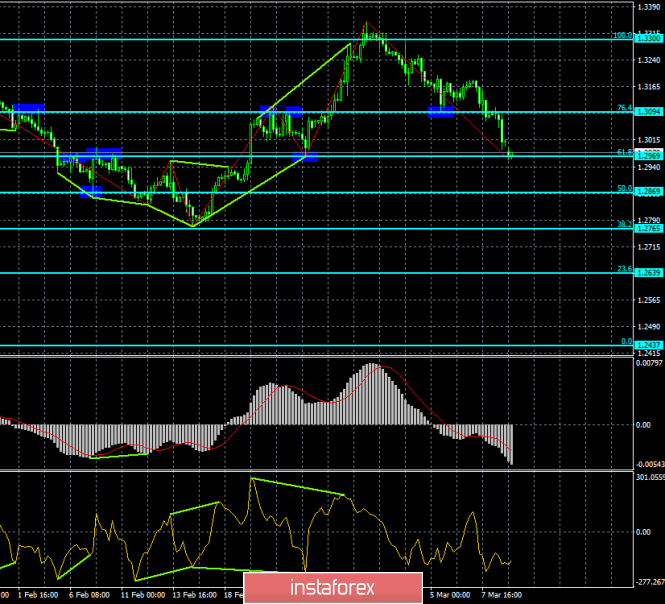Screen dimensions: 665x604
Task: Select the 100.0 Fibonacci level label
Action: coord(623,35)
